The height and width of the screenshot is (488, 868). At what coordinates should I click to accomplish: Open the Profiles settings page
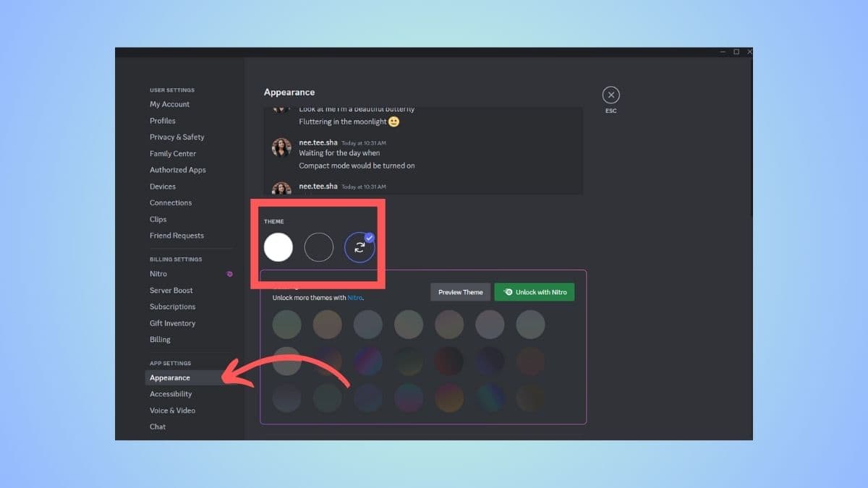click(x=163, y=121)
